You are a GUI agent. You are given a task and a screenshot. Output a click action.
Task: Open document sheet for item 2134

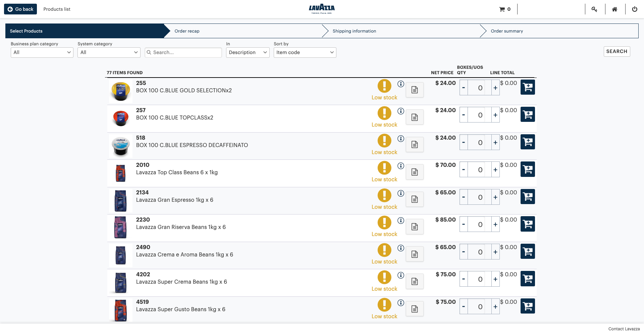pos(415,199)
